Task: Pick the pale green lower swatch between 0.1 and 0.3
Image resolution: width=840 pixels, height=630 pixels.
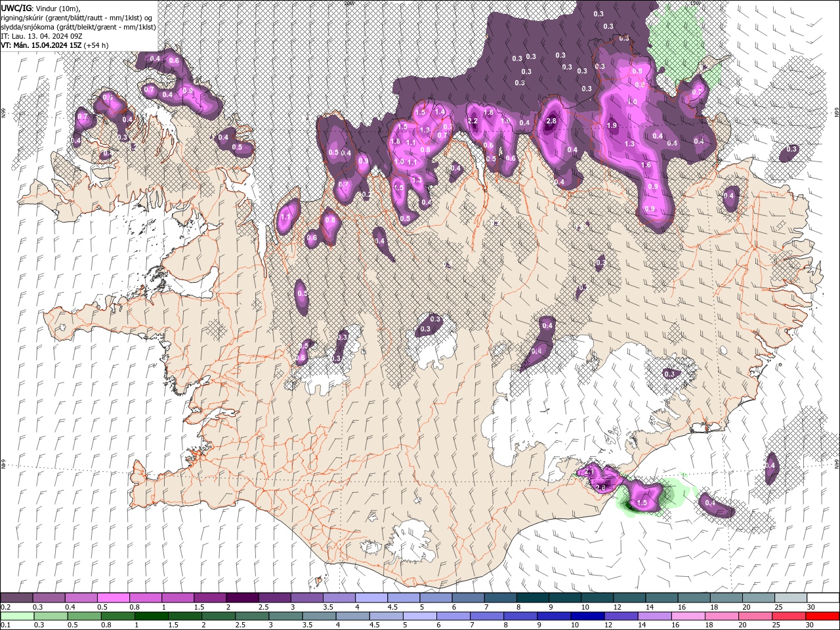Action: pyautogui.click(x=18, y=616)
